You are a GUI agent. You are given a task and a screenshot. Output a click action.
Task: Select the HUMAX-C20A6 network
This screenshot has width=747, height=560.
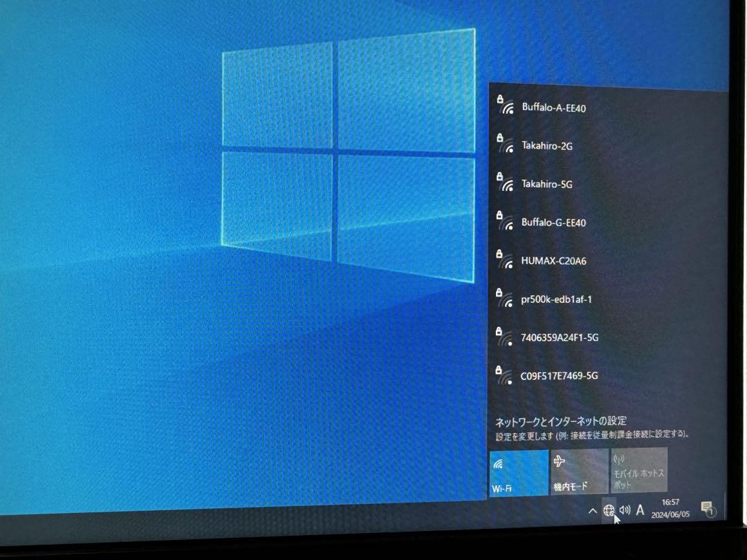(x=608, y=261)
